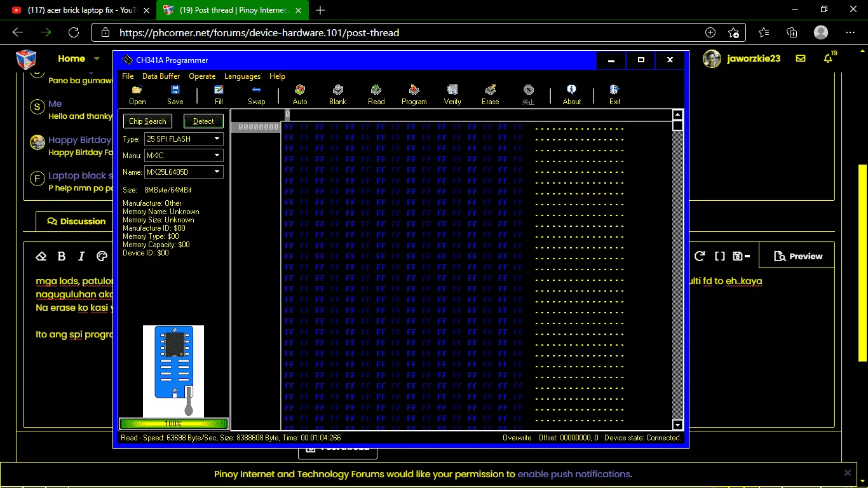Open the forum notifications bell
This screenshot has width=868, height=488.
(828, 58)
